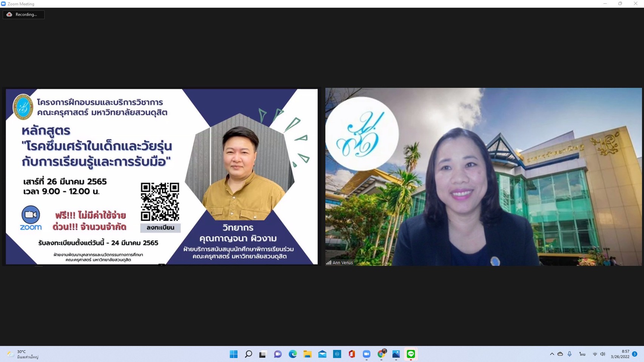The width and height of the screenshot is (644, 362).
Task: Open the Dell app on the taskbar
Action: 337,354
